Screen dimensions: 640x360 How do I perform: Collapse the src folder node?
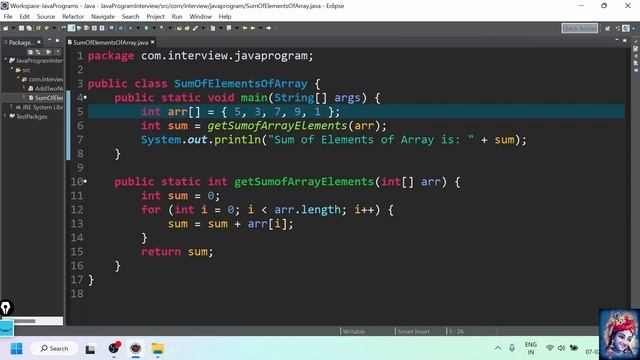coord(12,69)
